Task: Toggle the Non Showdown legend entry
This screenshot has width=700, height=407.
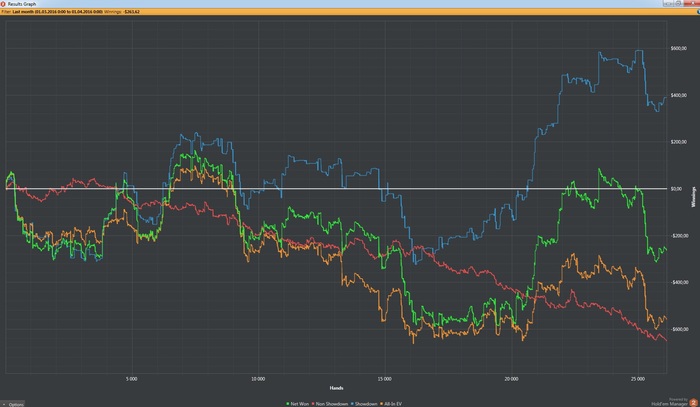Action: click(x=329, y=404)
